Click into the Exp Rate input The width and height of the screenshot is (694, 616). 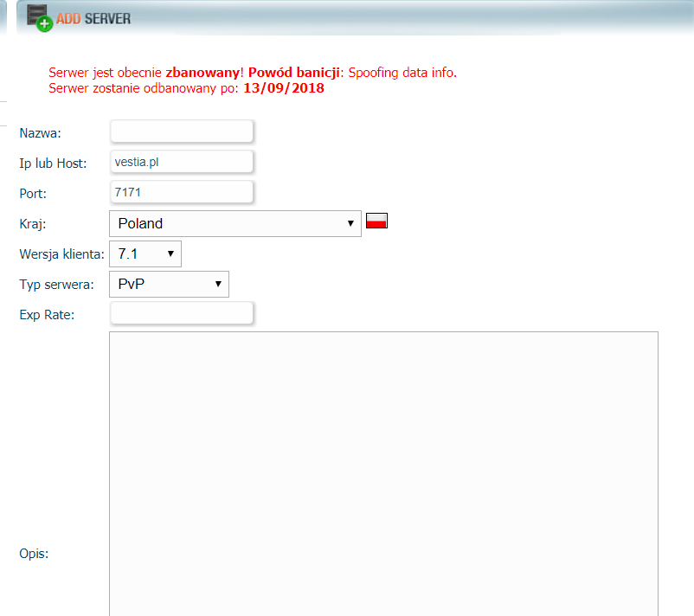182,313
